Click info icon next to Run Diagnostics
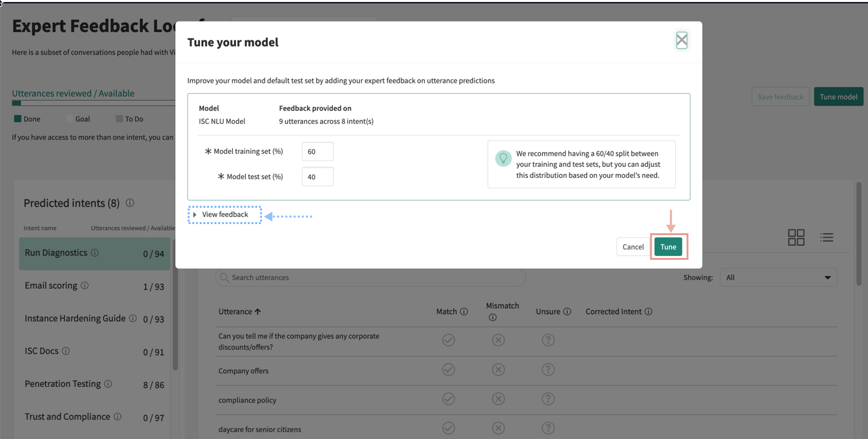This screenshot has height=439, width=868. tap(94, 253)
